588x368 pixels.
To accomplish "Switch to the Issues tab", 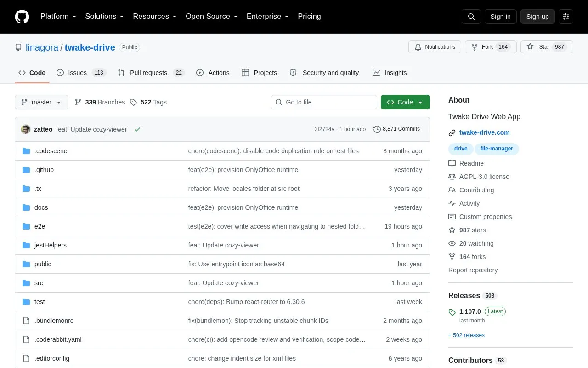I will (x=81, y=73).
